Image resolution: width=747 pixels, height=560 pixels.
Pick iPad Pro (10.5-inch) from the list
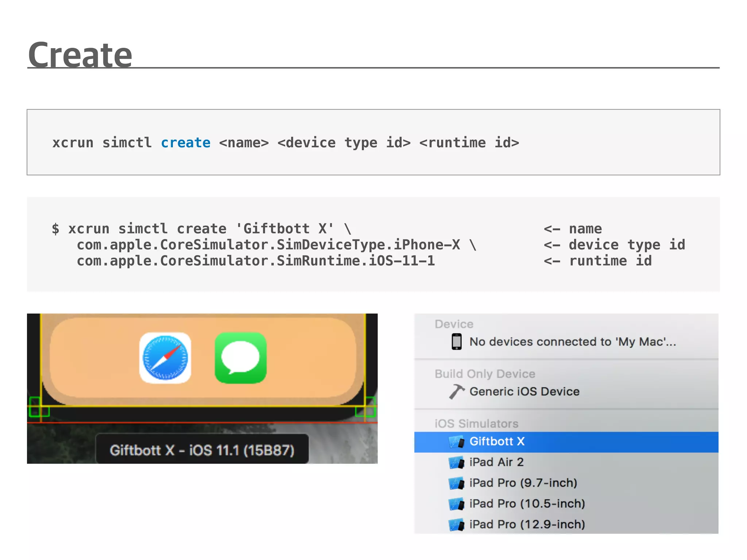click(x=527, y=504)
